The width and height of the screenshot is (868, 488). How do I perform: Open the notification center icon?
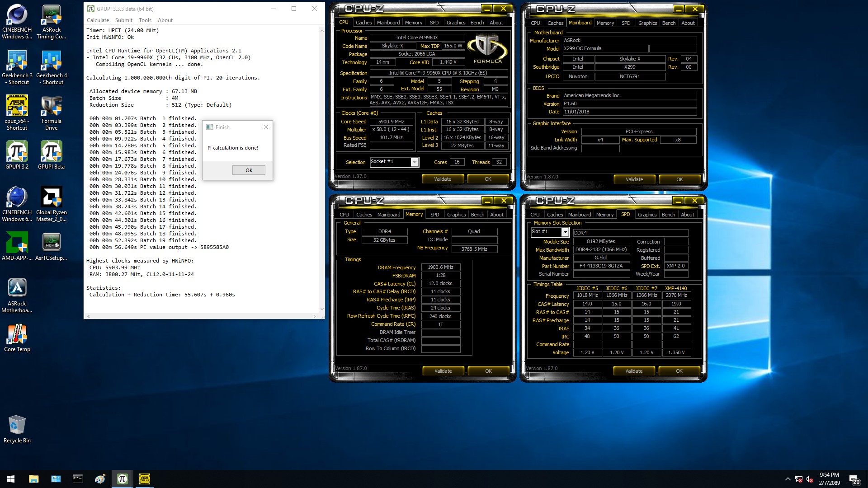pyautogui.click(x=854, y=479)
